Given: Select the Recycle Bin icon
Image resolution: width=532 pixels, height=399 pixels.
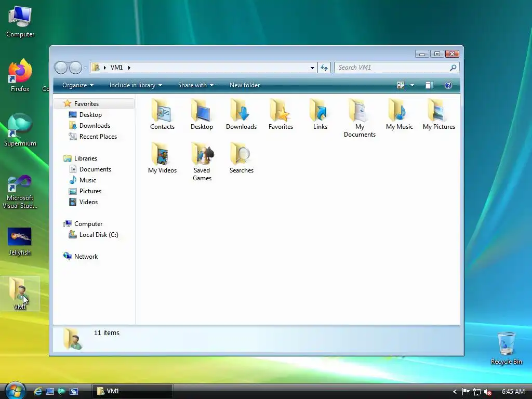Looking at the screenshot, I should (x=506, y=349).
